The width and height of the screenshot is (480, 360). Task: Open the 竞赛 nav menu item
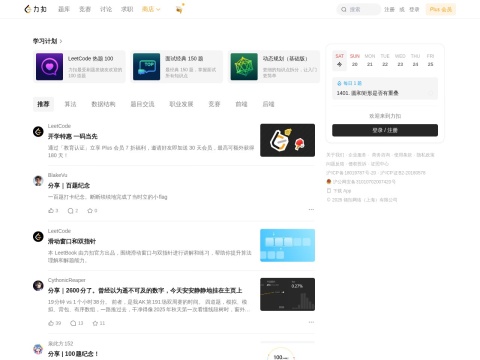point(85,9)
